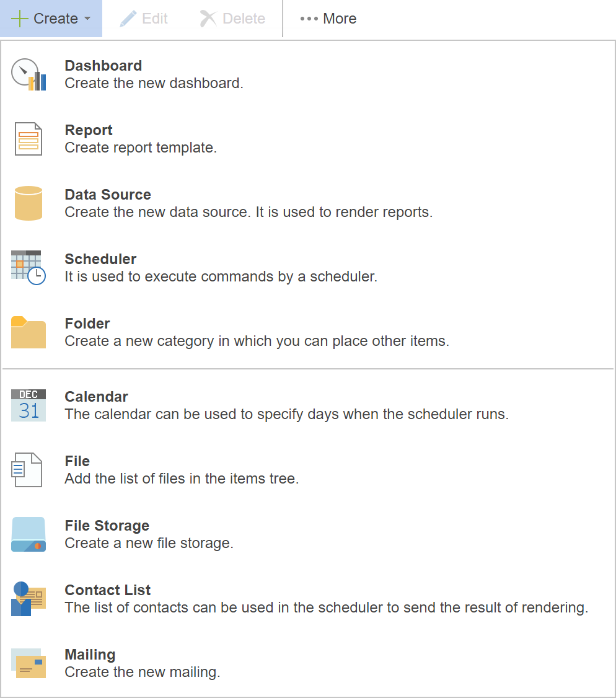Click the Scheduler calendar-clock icon

(29, 268)
